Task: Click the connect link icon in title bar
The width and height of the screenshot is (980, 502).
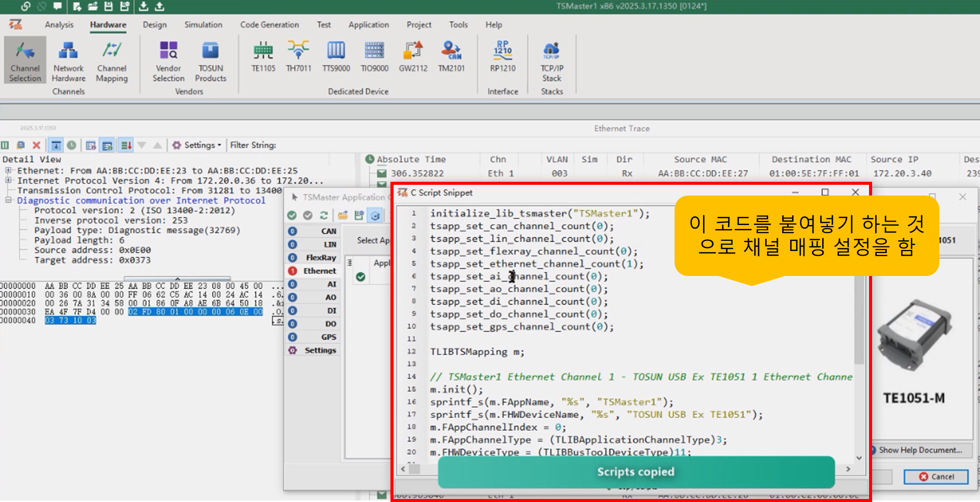Action: (x=25, y=6)
